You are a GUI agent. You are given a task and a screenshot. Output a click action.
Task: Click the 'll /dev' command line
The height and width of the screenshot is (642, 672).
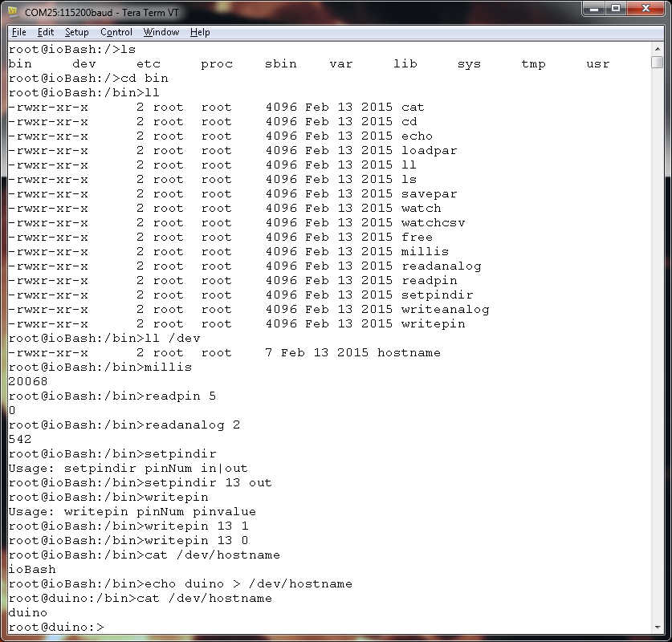coord(172,339)
